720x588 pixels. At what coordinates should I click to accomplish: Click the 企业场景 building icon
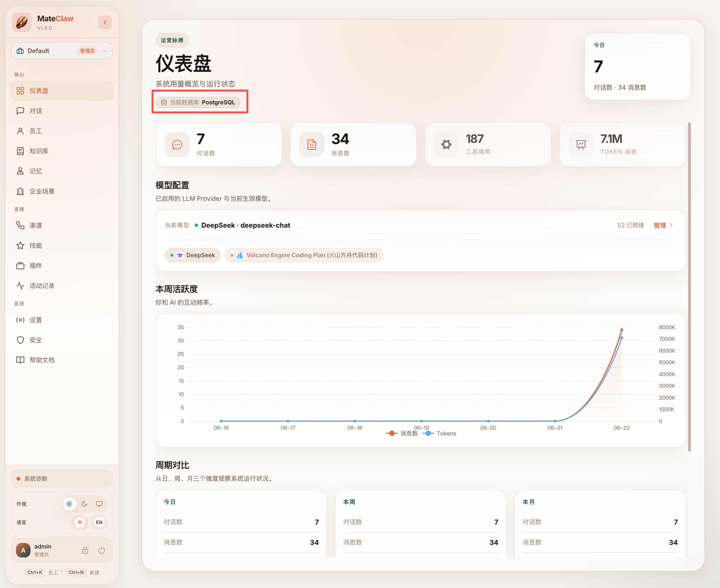[20, 191]
